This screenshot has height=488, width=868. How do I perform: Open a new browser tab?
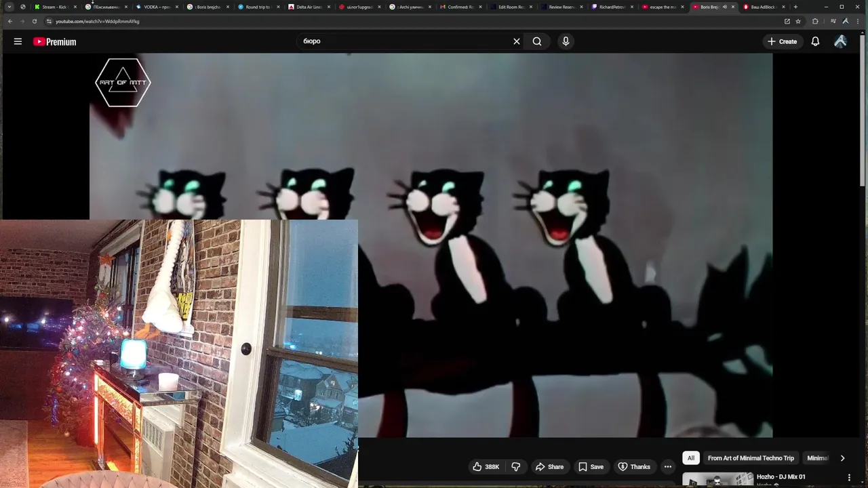tap(795, 7)
